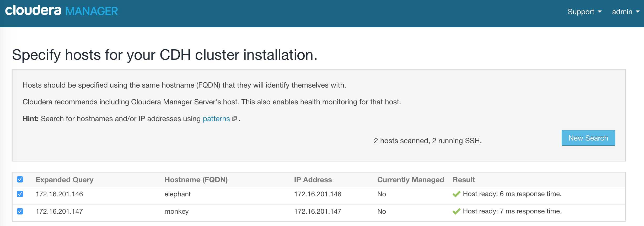Click the Currently Managed column header
Screen dimensions: 644x226
point(411,180)
